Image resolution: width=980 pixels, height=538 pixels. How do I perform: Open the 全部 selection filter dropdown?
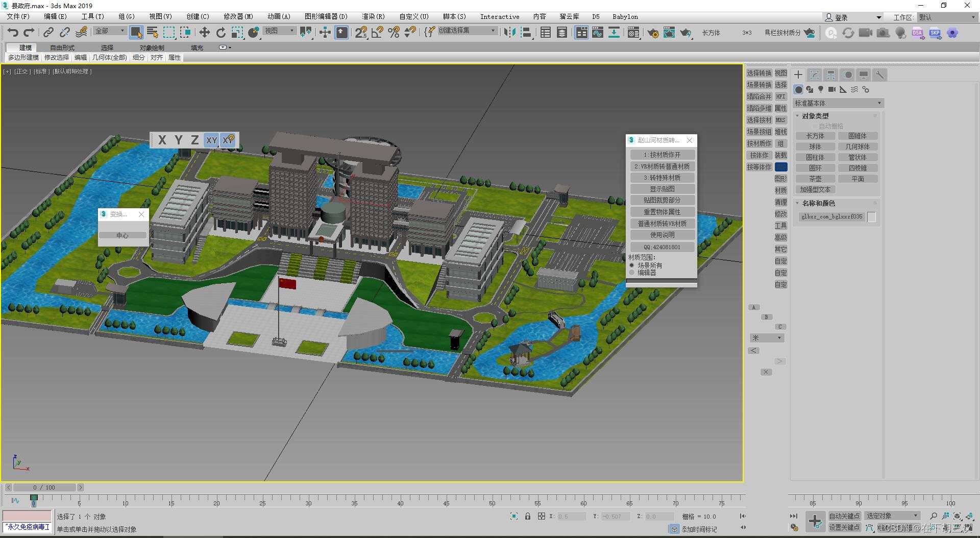point(109,31)
